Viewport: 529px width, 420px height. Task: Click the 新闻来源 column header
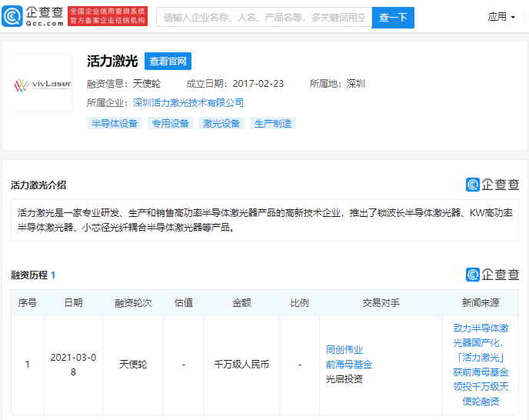coord(481,303)
